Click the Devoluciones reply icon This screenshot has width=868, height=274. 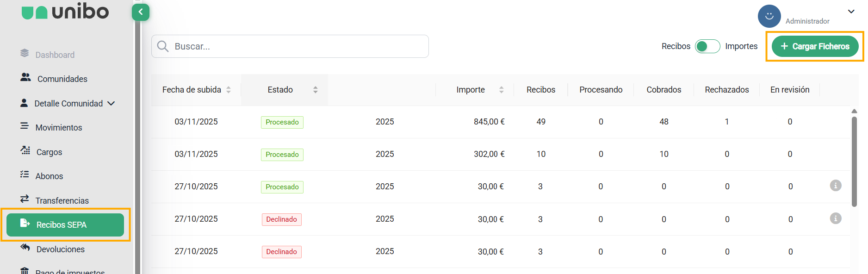25,248
